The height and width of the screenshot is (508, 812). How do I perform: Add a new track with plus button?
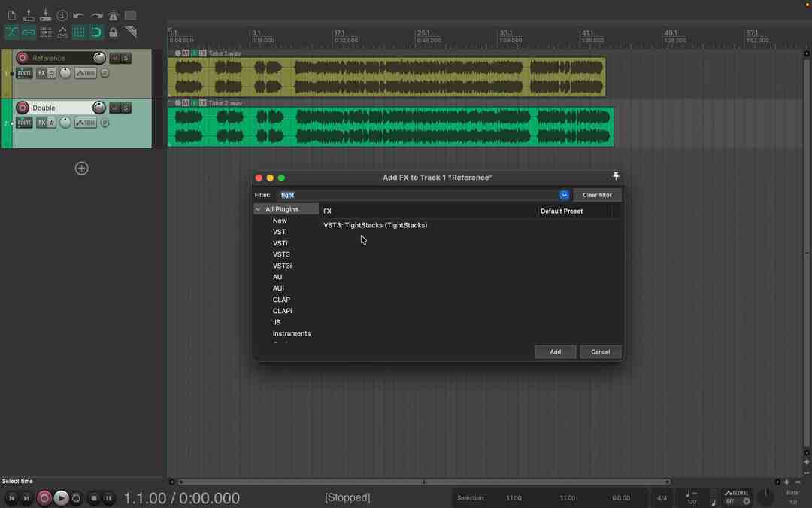point(81,168)
